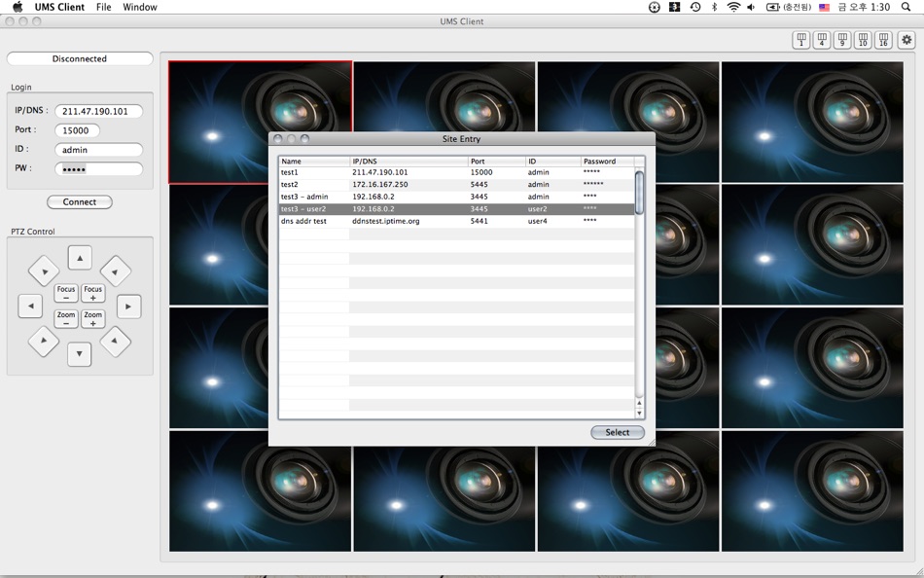
Task: Open the UMS Client application menu
Action: coord(59,7)
